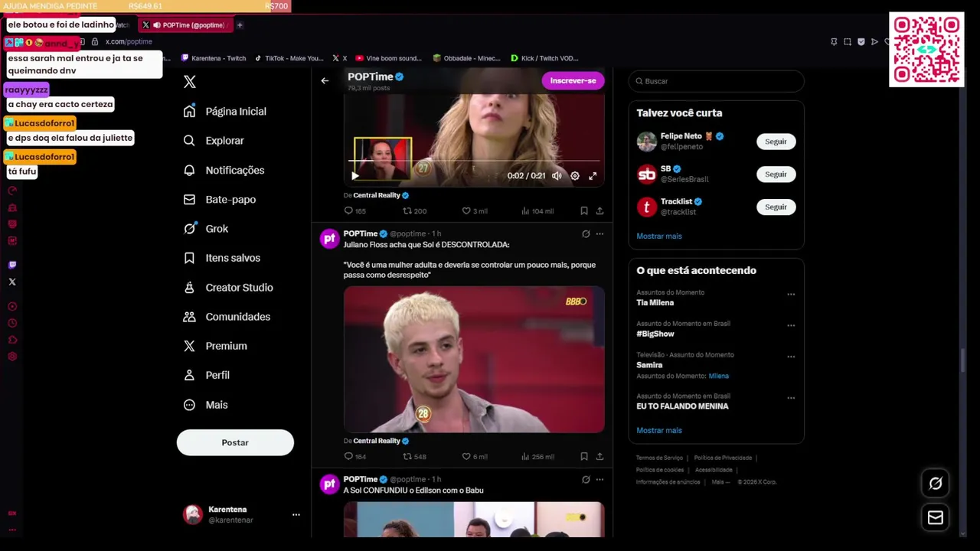The width and height of the screenshot is (980, 551).
Task: Like the Juliano Floss post, 6 mil
Action: click(x=466, y=456)
